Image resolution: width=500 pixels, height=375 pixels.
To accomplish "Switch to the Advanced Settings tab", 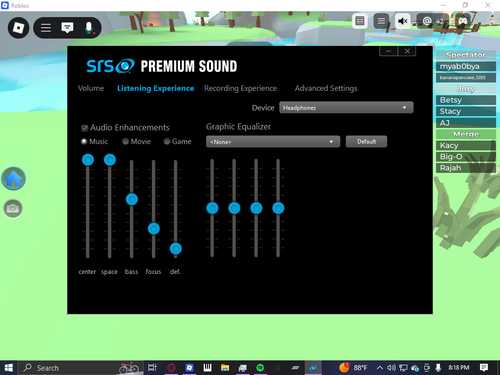I will pos(326,88).
